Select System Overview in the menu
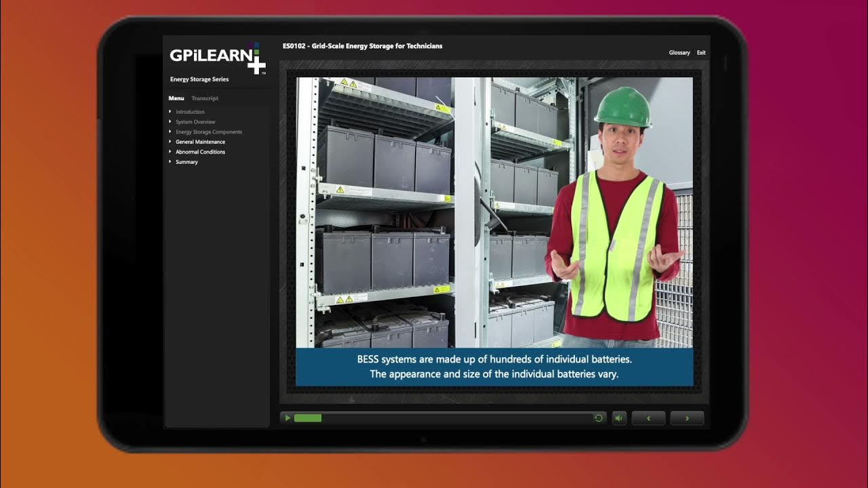The height and width of the screenshot is (488, 868). pos(195,122)
